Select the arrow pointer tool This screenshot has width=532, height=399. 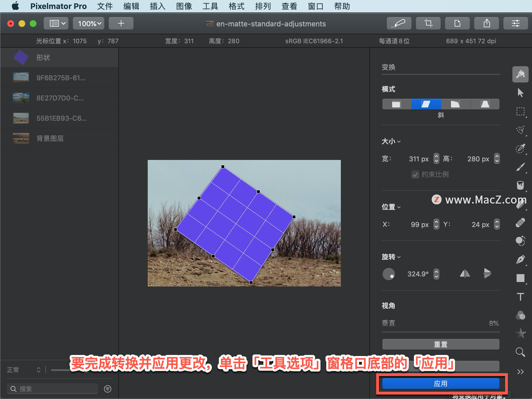(520, 93)
